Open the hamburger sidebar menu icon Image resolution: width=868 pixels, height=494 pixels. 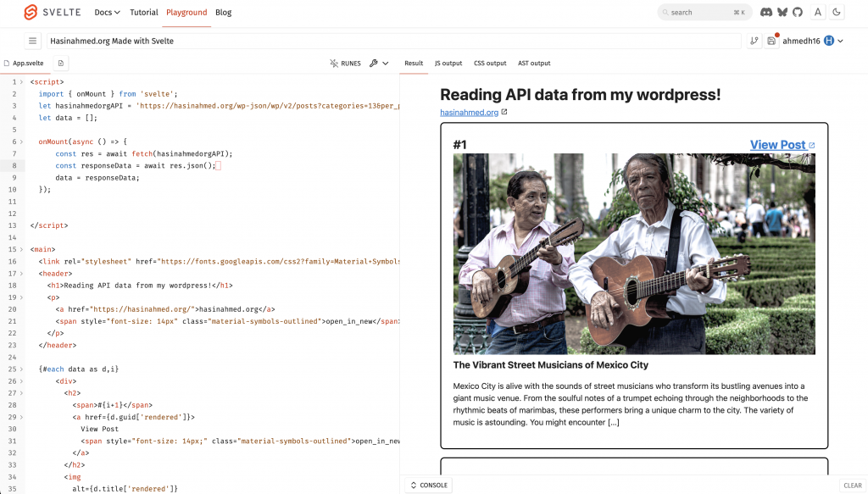click(33, 41)
